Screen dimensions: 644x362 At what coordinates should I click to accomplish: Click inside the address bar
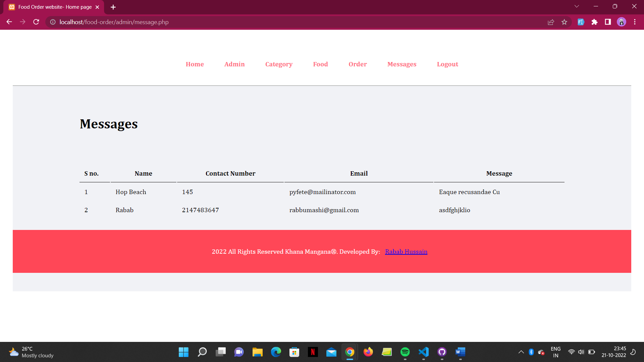(134, 22)
